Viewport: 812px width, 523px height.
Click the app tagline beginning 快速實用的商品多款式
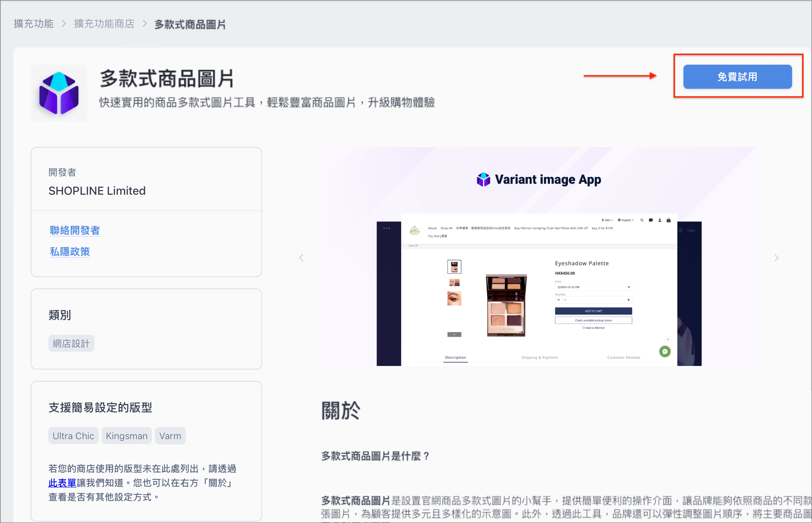click(x=267, y=102)
